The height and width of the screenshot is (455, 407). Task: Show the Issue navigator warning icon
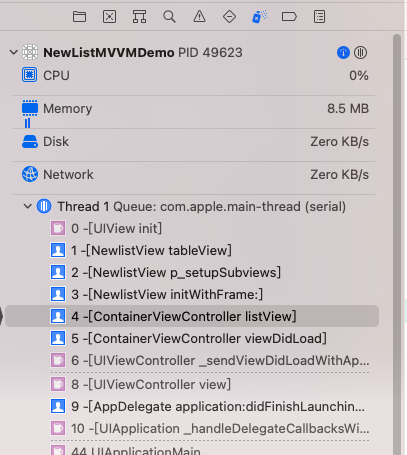[x=199, y=16]
